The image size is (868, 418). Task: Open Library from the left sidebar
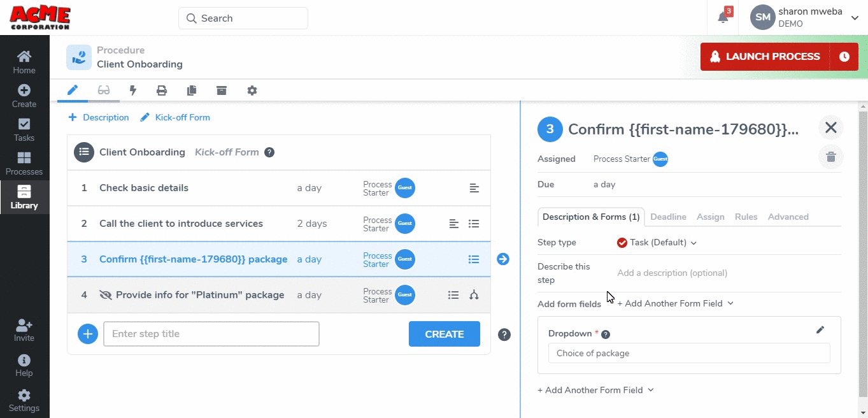24,197
